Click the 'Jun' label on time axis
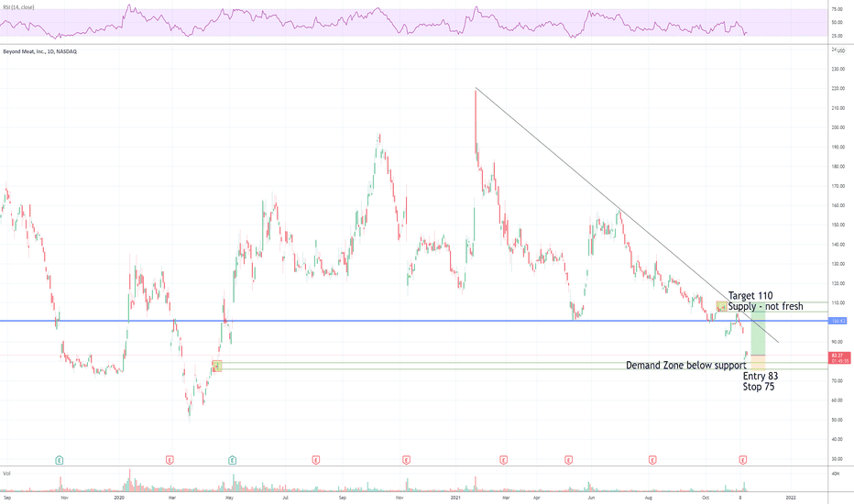Screen dimensions: 854x504 coord(591,498)
